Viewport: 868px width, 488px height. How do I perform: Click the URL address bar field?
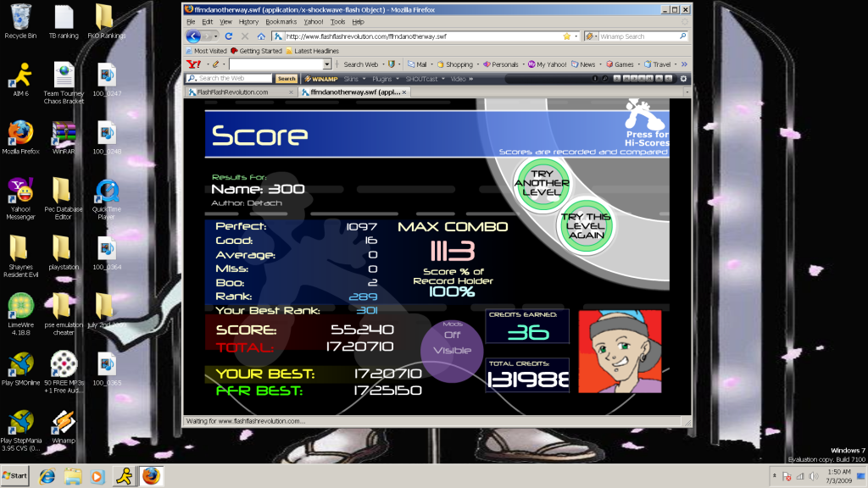coord(420,36)
